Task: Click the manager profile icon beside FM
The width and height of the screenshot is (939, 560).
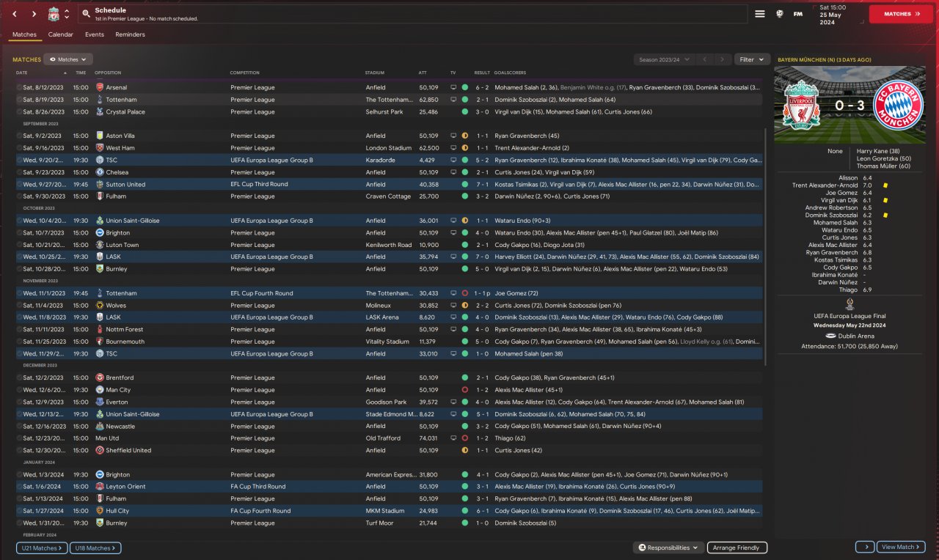Action: tap(780, 14)
